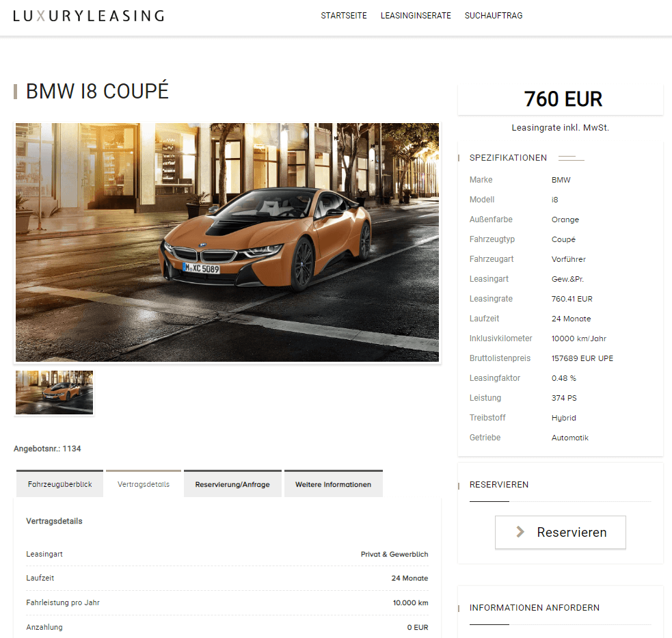This screenshot has height=638, width=672.
Task: Click the value '157689 EUR UPE'
Action: 582,358
